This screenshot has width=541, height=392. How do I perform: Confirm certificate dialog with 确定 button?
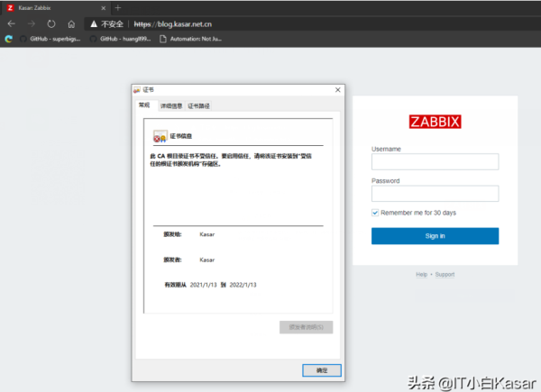click(322, 370)
